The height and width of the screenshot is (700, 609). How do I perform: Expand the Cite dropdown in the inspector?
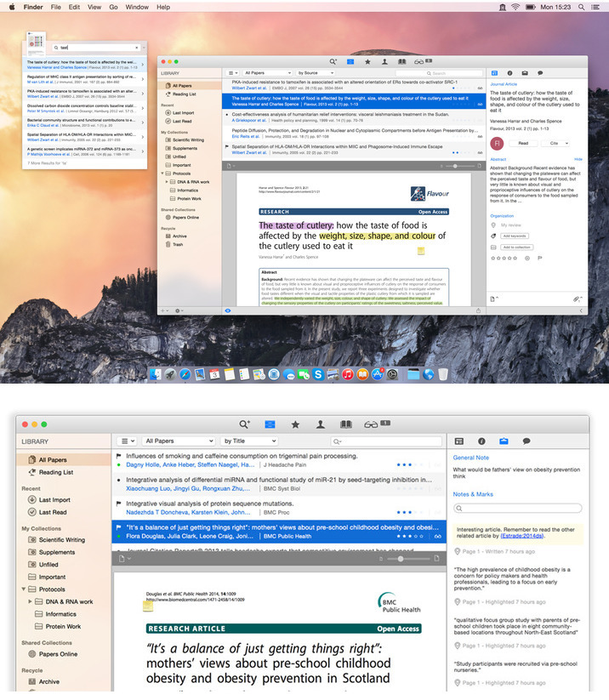tap(555, 144)
